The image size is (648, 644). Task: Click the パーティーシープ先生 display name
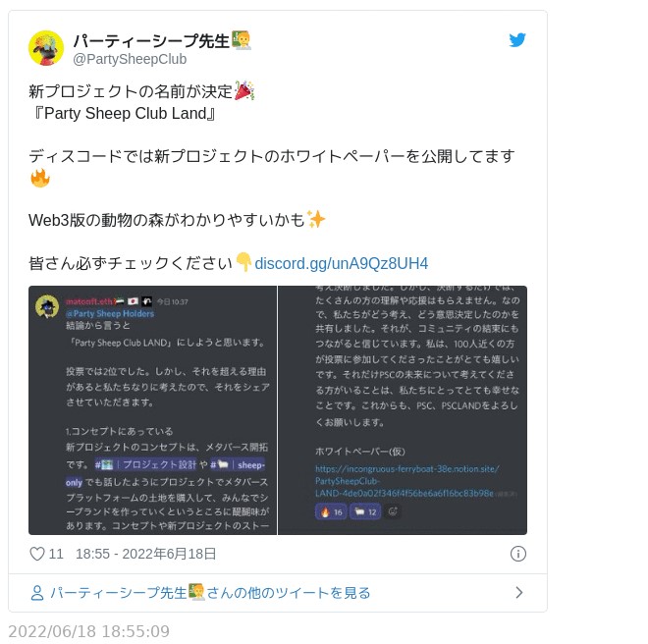coord(151,40)
